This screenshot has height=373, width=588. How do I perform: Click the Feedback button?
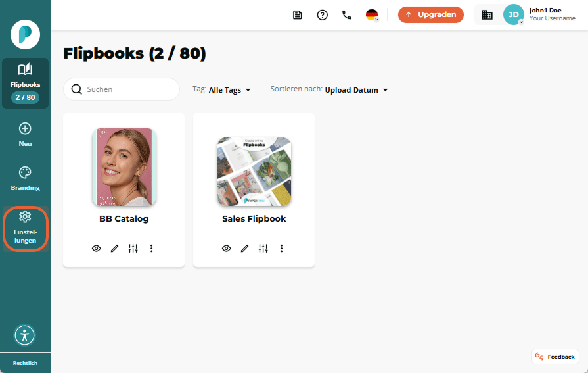tap(555, 357)
